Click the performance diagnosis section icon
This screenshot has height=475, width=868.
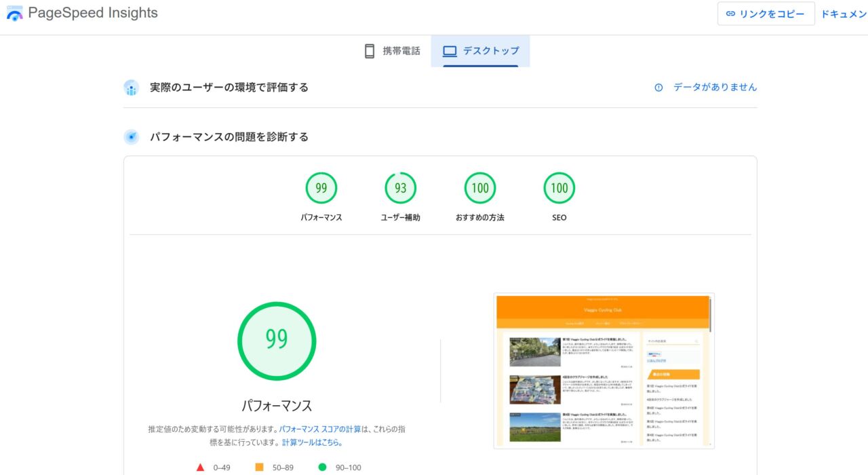tap(132, 137)
